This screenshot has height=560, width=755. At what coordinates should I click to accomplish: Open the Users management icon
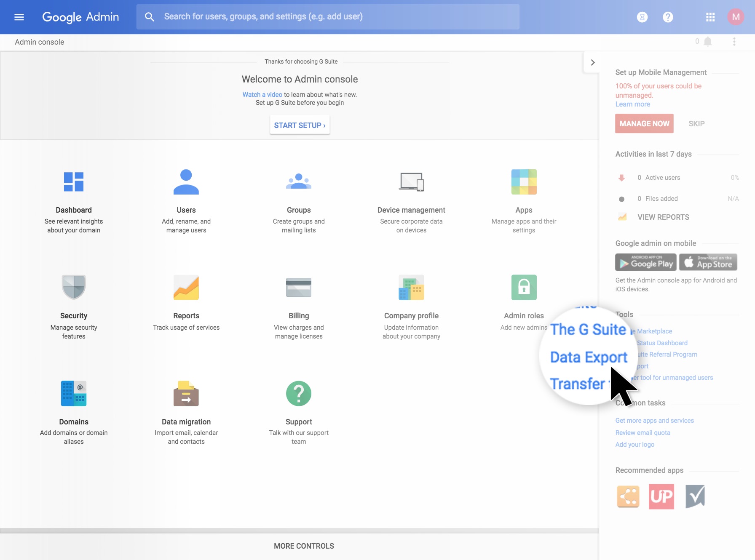[186, 182]
